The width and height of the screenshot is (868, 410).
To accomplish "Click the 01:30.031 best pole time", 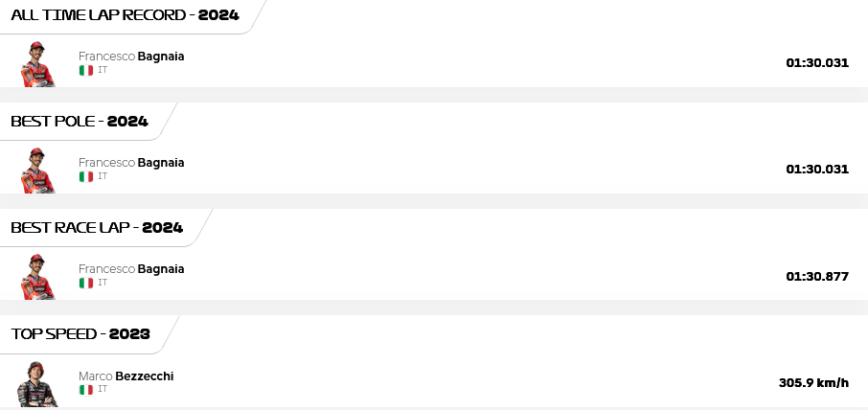I will click(817, 169).
